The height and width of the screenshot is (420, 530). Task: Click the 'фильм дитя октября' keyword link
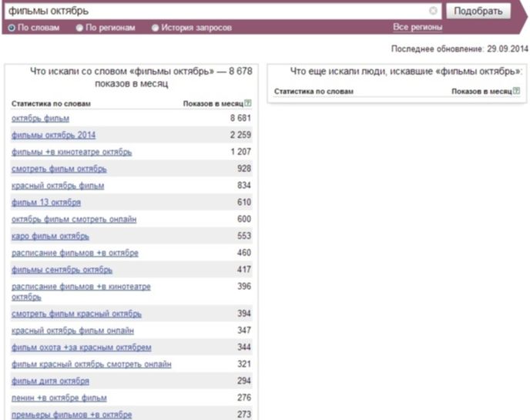click(x=50, y=381)
